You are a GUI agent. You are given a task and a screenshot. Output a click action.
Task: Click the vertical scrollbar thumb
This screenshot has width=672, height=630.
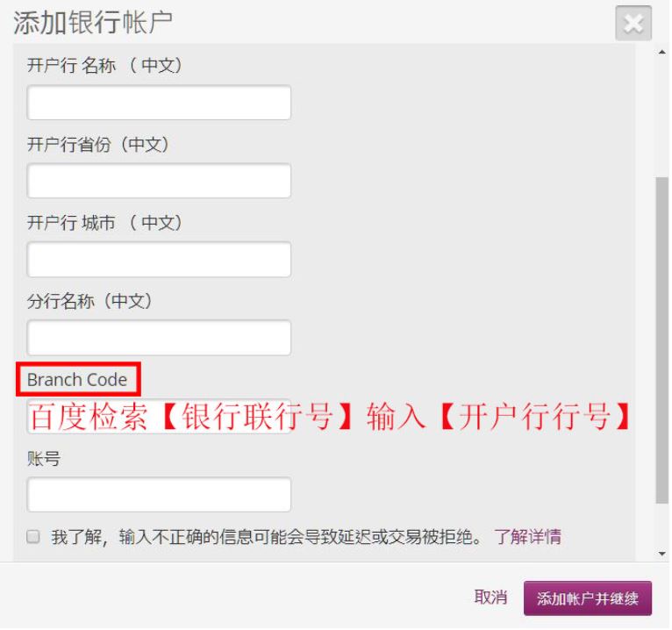pos(663,340)
